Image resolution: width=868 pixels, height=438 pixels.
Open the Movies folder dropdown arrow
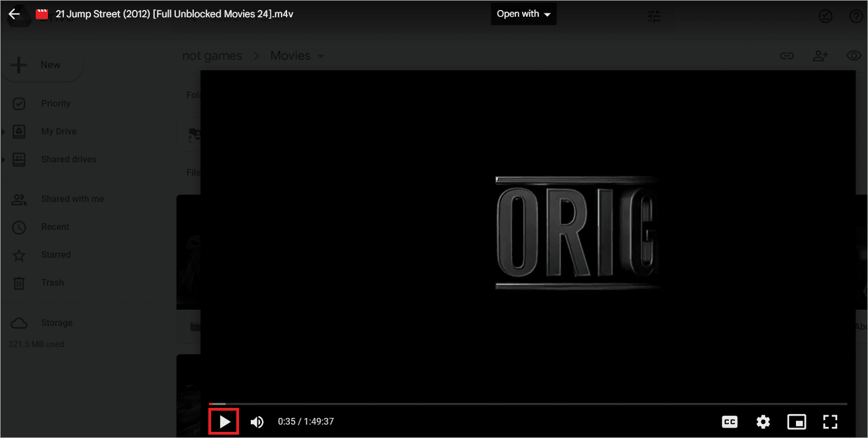click(x=321, y=56)
